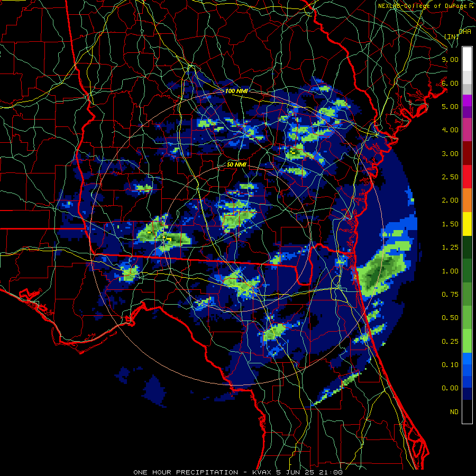476x476 pixels.
Task: Select the 1.50 legend value
Action: coord(450,224)
